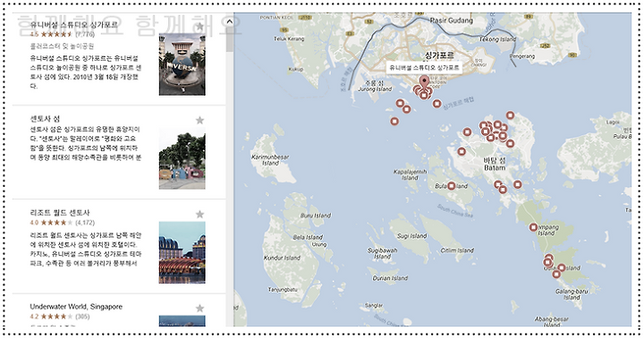Click the 싱가포르 city label on map
This screenshot has height=339, width=644.
[x=439, y=55]
